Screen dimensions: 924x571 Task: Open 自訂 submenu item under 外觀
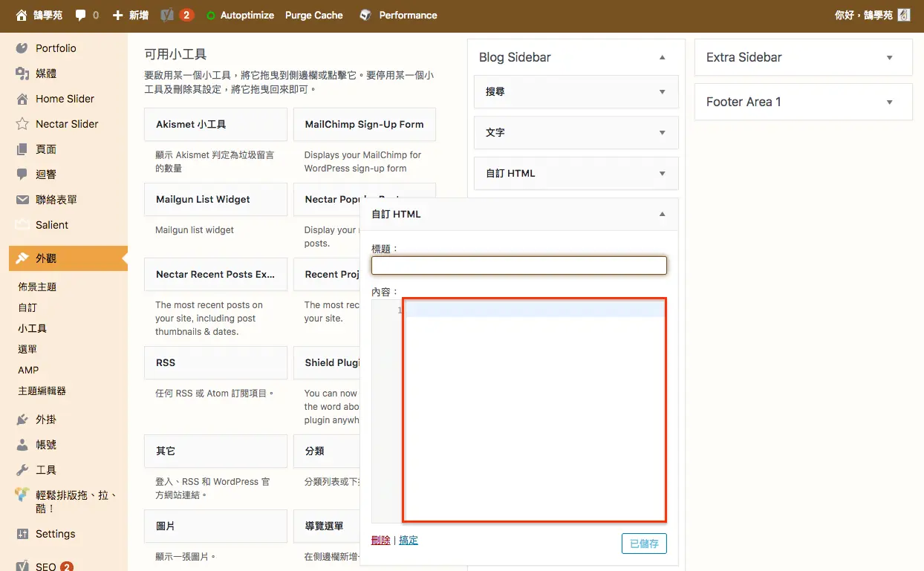click(27, 307)
